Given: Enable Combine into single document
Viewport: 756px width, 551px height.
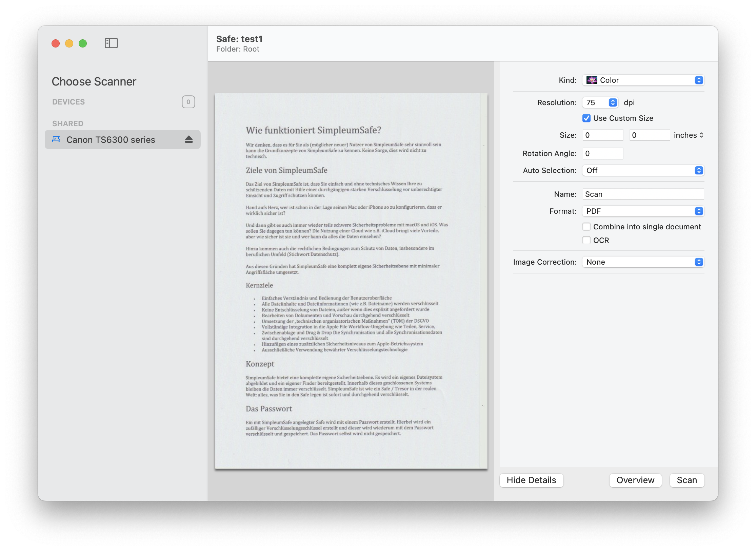Looking at the screenshot, I should [586, 227].
